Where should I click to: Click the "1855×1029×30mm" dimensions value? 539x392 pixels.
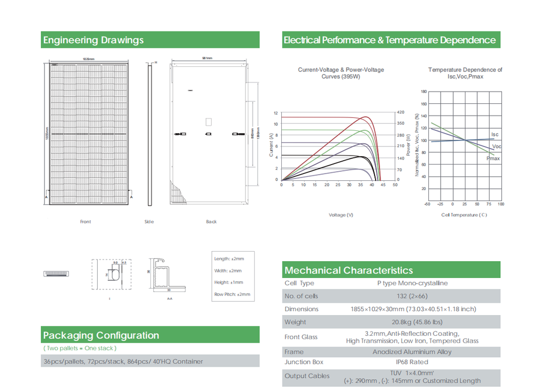click(414, 309)
